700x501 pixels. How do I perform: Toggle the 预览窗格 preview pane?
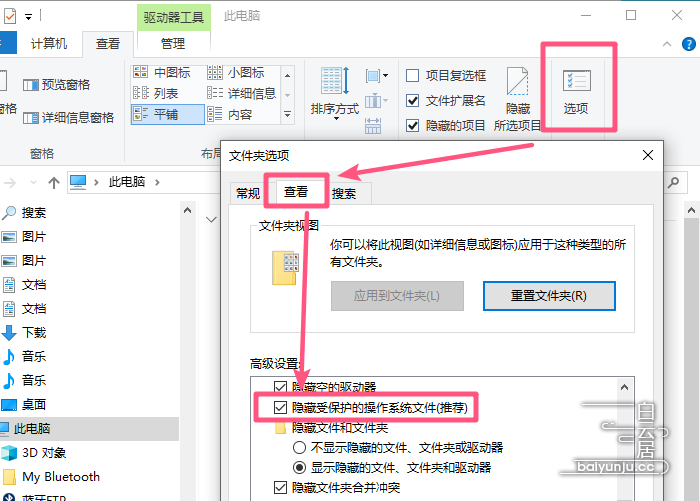click(56, 84)
